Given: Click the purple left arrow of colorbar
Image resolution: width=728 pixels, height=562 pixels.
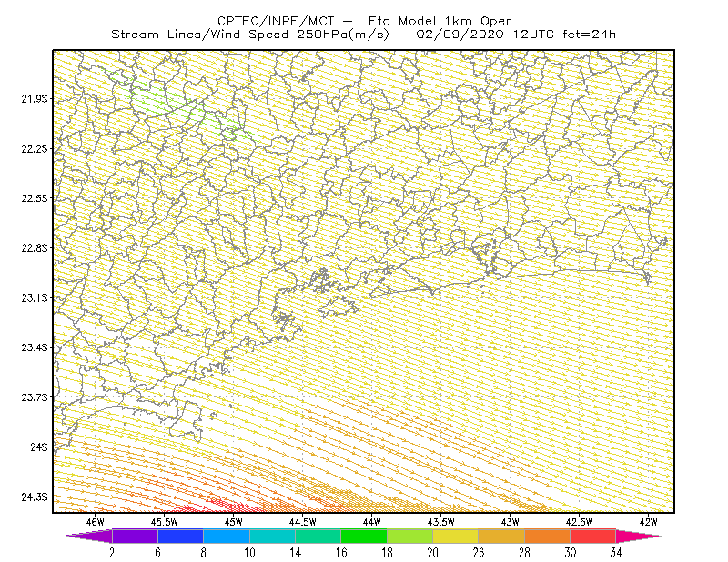Looking at the screenshot, I should (x=88, y=536).
